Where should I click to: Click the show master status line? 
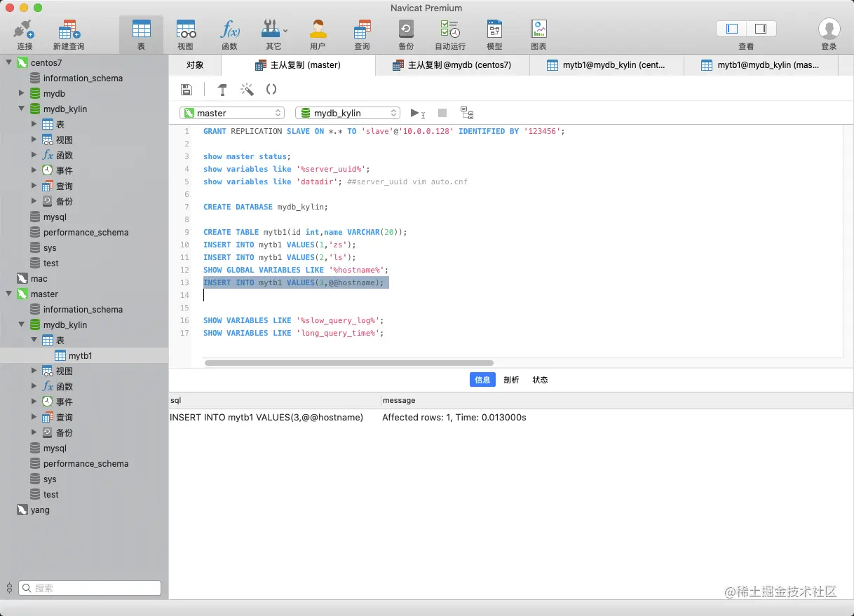click(x=247, y=156)
